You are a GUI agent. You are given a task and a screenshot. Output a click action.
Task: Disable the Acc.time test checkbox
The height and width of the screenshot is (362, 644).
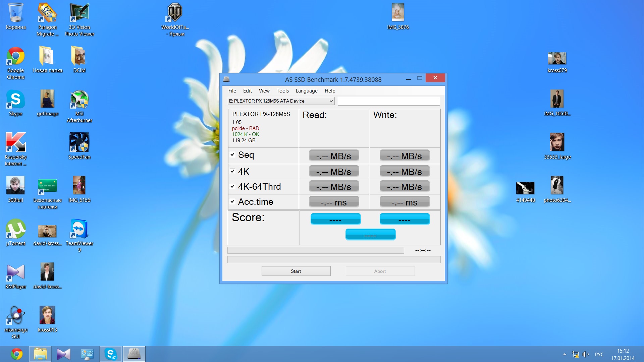coord(232,201)
